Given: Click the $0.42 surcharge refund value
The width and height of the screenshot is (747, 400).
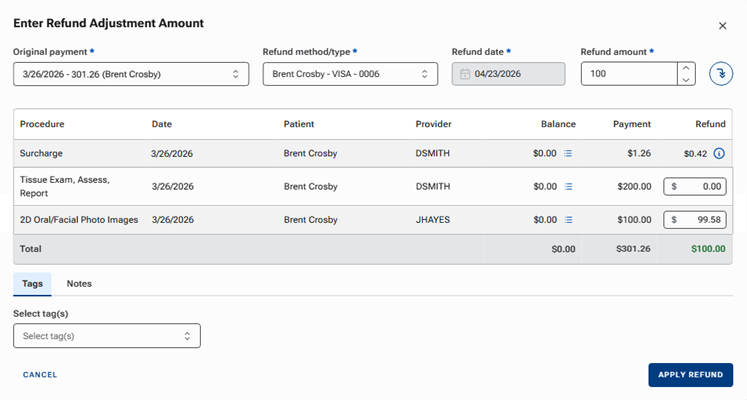Looking at the screenshot, I should tap(695, 153).
